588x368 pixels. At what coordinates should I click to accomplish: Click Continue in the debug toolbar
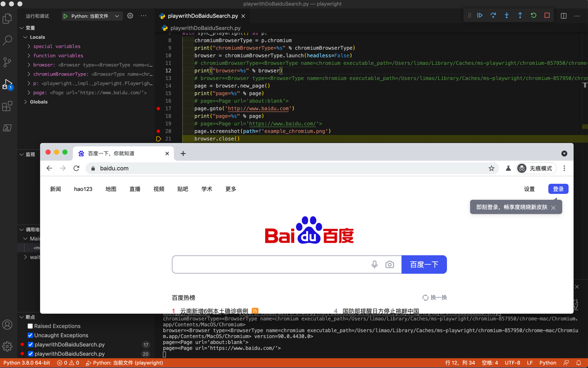[x=480, y=16]
